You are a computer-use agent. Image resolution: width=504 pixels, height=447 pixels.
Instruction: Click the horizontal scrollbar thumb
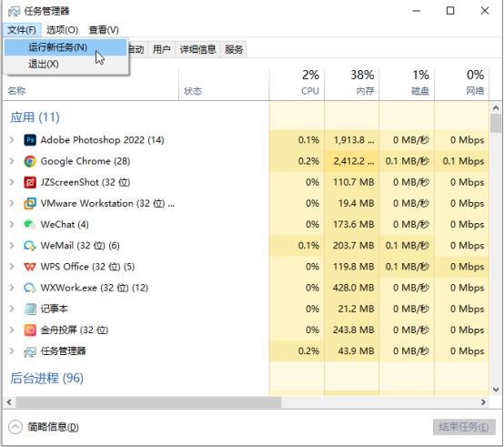click(x=148, y=402)
